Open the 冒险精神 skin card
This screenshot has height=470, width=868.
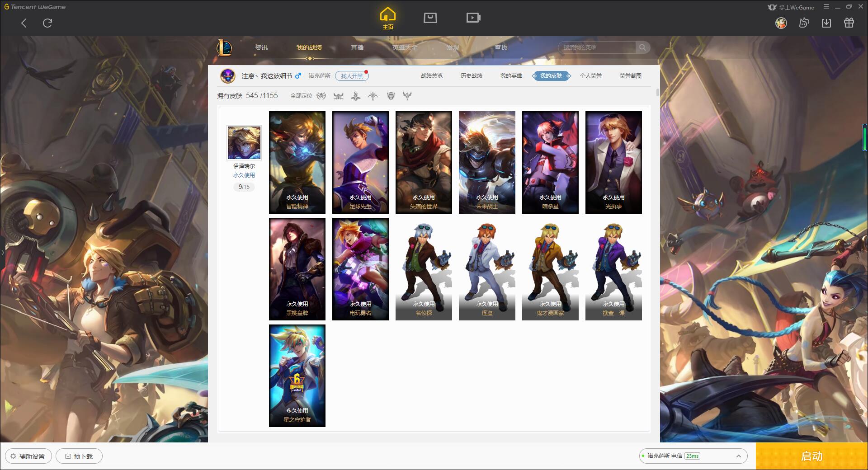[297, 162]
